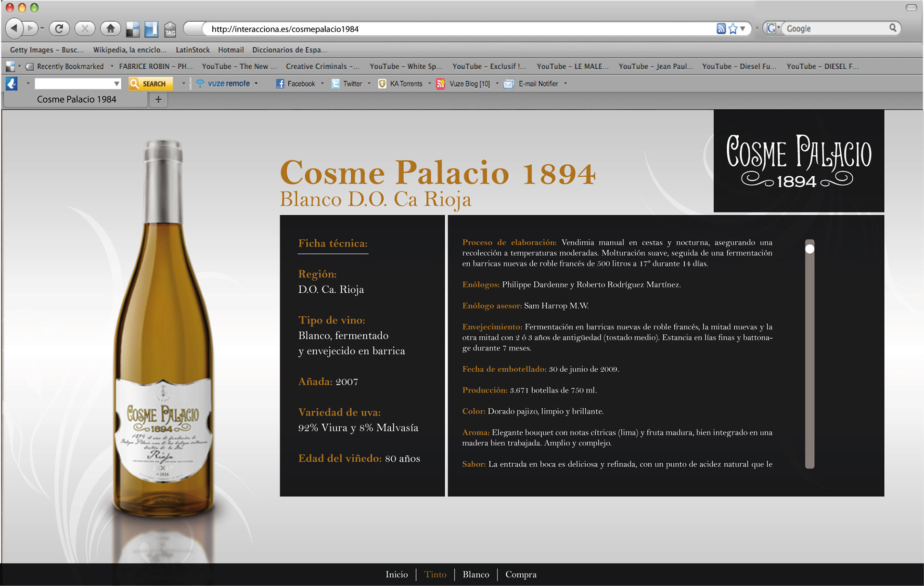Reload the current page

(x=59, y=29)
